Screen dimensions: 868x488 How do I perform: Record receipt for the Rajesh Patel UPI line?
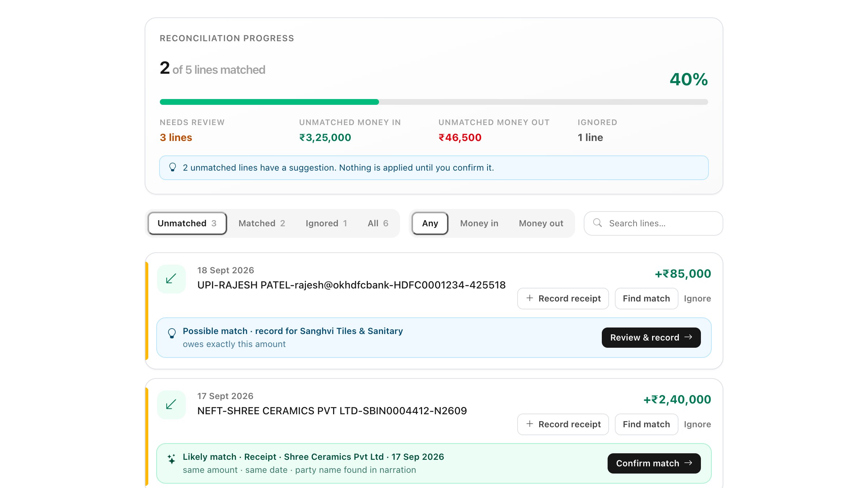tap(563, 299)
